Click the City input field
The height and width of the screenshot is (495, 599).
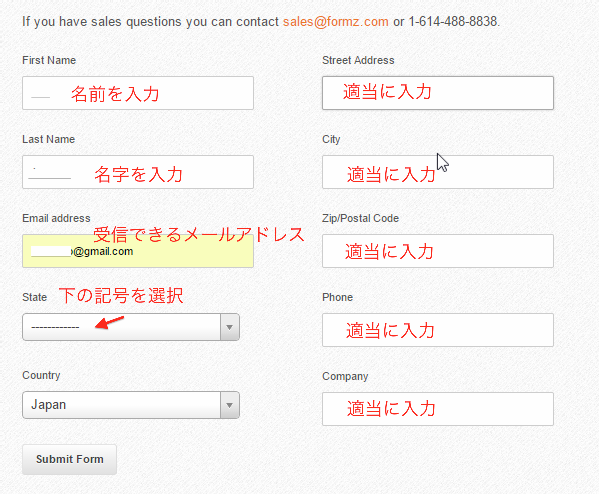click(438, 172)
